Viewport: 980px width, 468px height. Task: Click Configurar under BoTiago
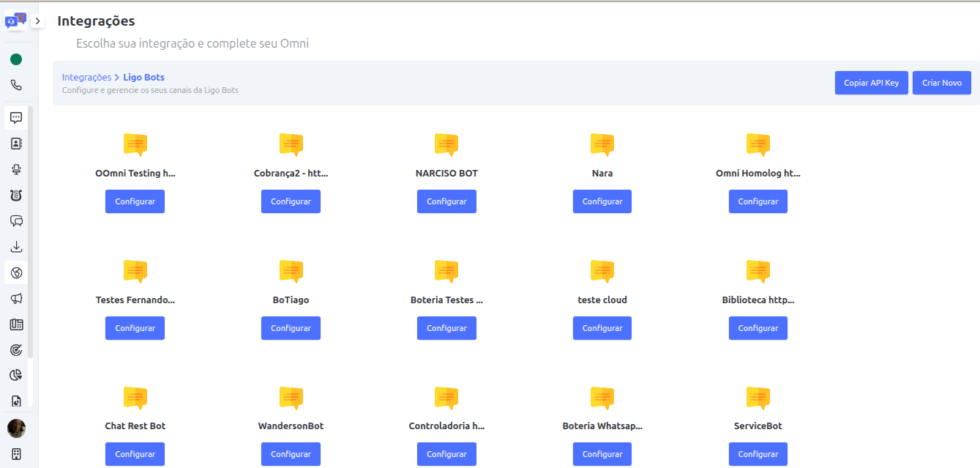coord(291,328)
